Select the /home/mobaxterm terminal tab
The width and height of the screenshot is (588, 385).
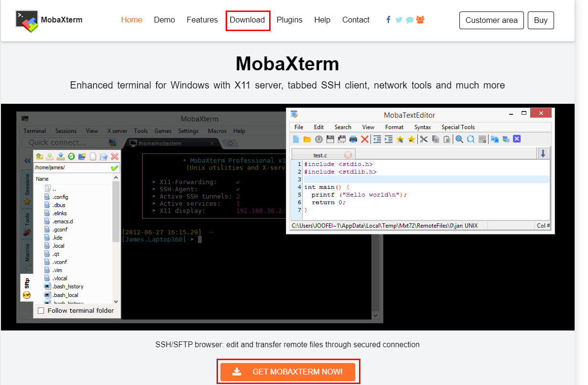coord(172,143)
